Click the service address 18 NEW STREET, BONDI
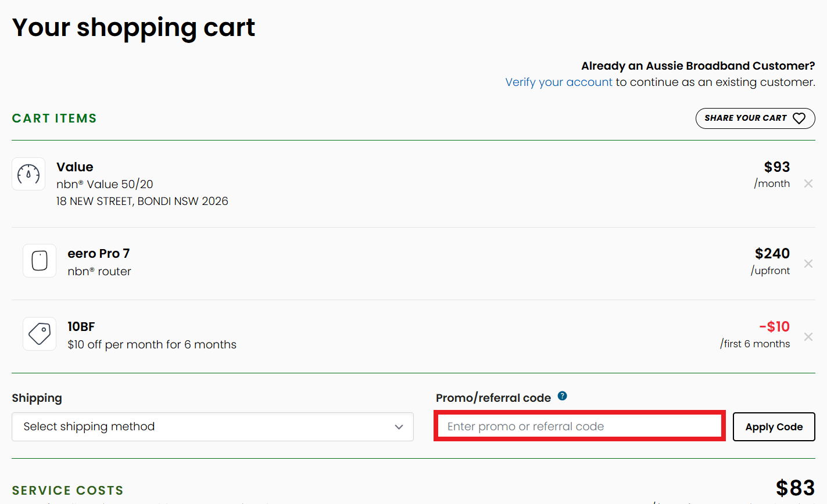 click(x=142, y=201)
